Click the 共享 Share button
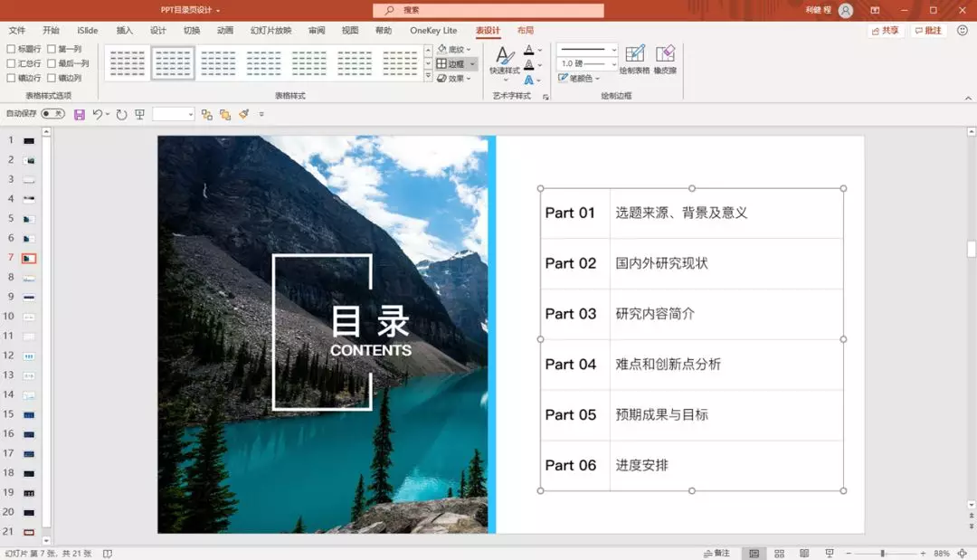Screen dimensions: 977x560 click(x=886, y=31)
